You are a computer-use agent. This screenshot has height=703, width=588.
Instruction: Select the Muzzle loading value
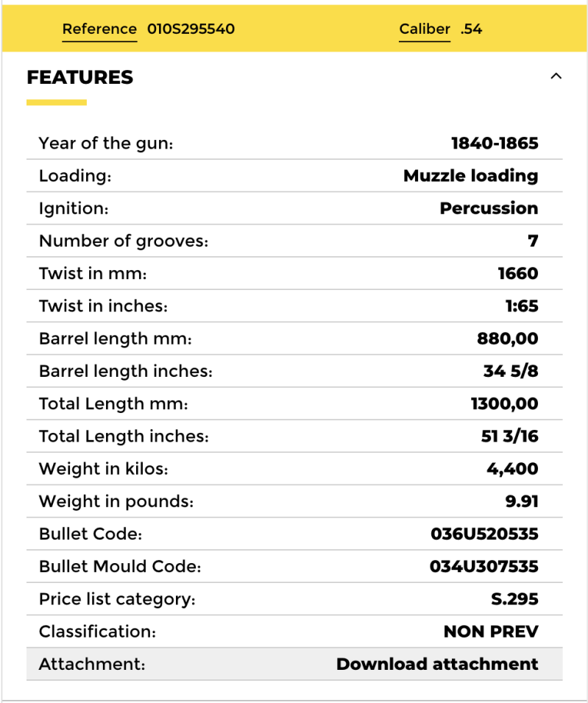(x=470, y=176)
